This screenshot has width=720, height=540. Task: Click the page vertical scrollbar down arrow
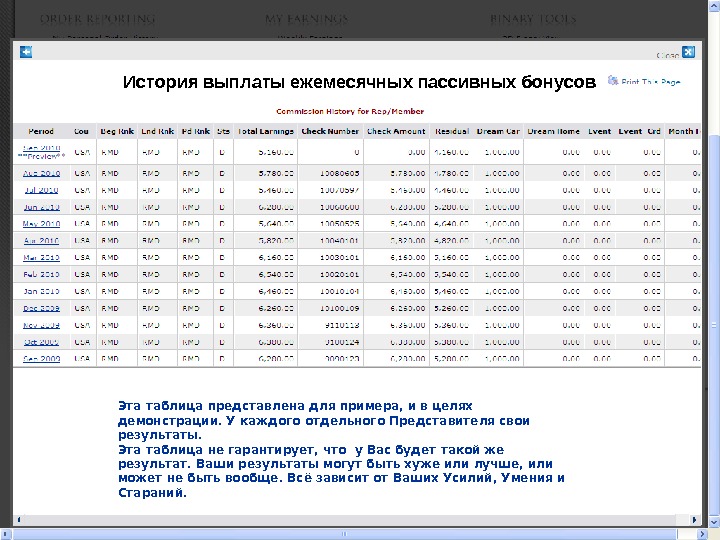(x=714, y=522)
